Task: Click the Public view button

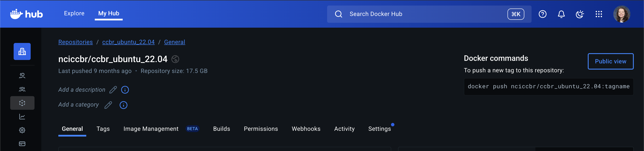Action: 610,61
